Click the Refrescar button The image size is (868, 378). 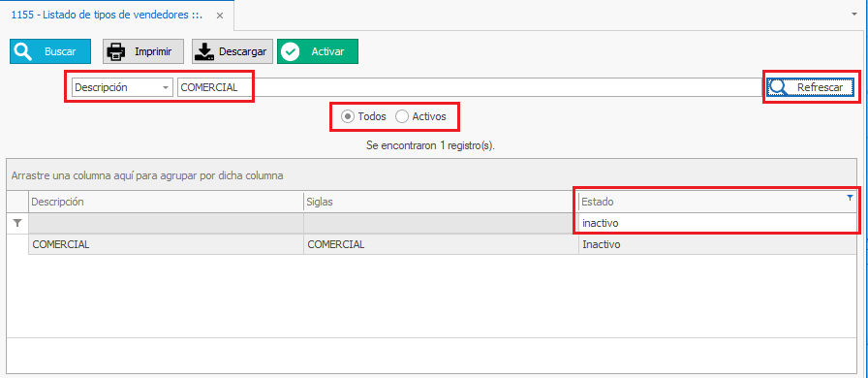click(x=811, y=87)
